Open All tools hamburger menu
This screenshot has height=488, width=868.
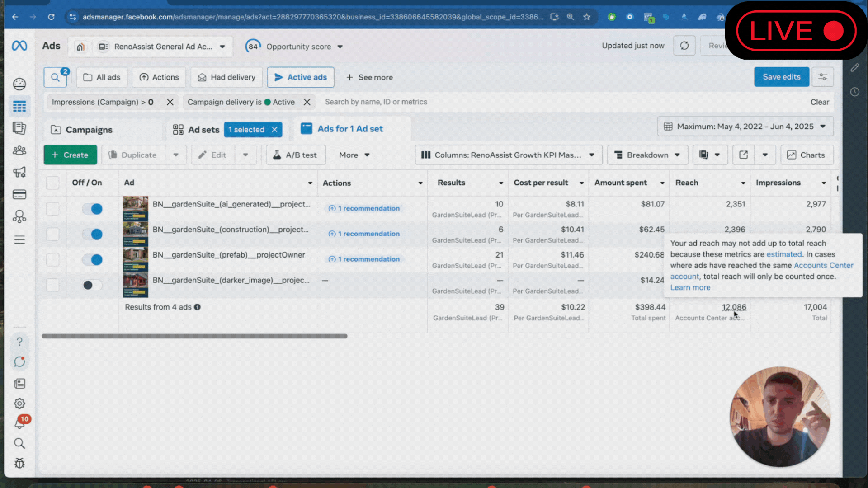coord(19,239)
